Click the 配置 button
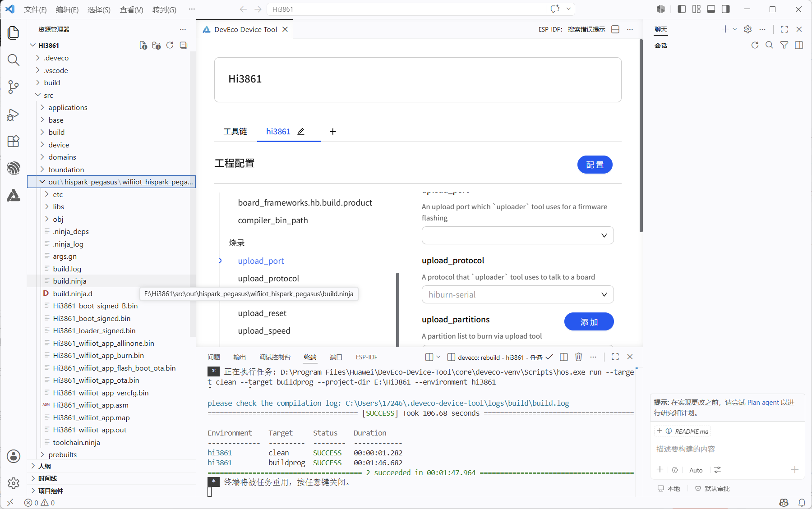 point(595,165)
